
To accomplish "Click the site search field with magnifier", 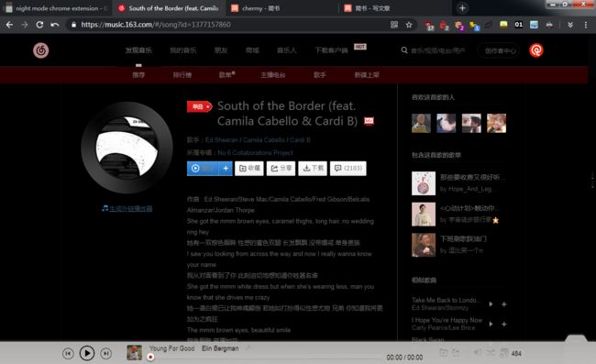I will pyautogui.click(x=434, y=50).
